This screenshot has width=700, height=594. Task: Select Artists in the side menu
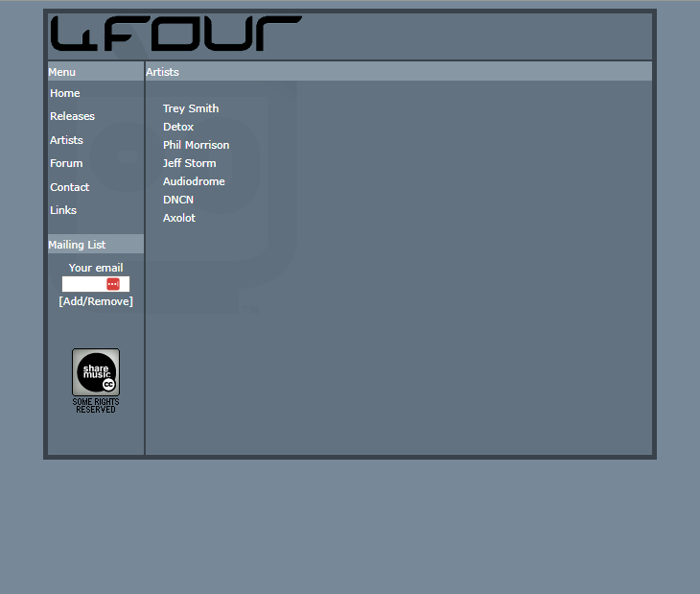66,140
